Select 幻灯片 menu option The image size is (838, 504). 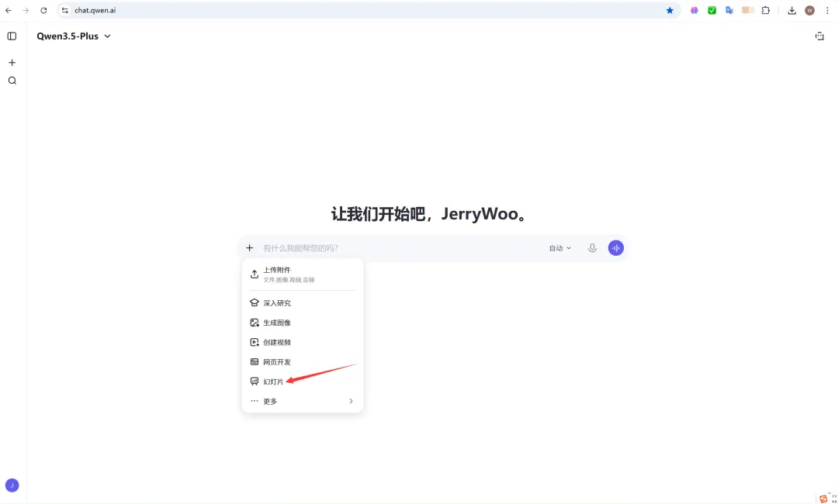[303, 381]
